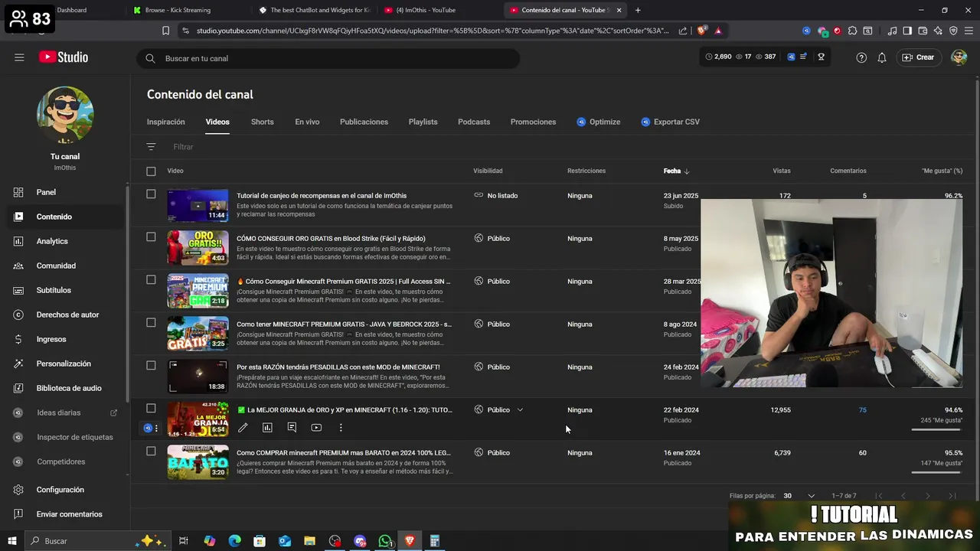Screen dimensions: 980x551
Task: Select the checkbox for Tutorial de canjeo video
Action: (x=151, y=194)
